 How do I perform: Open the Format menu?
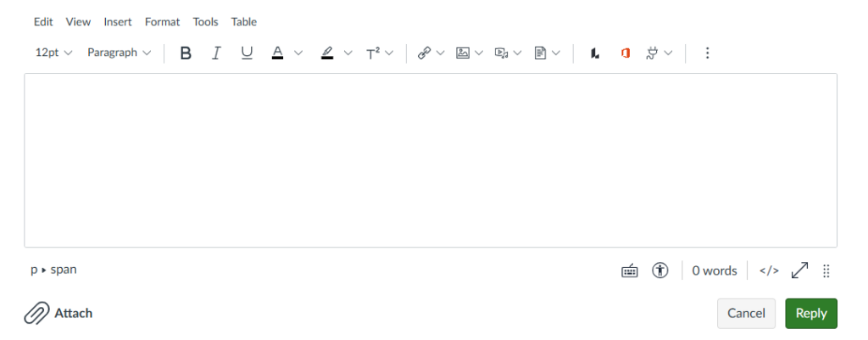[162, 21]
